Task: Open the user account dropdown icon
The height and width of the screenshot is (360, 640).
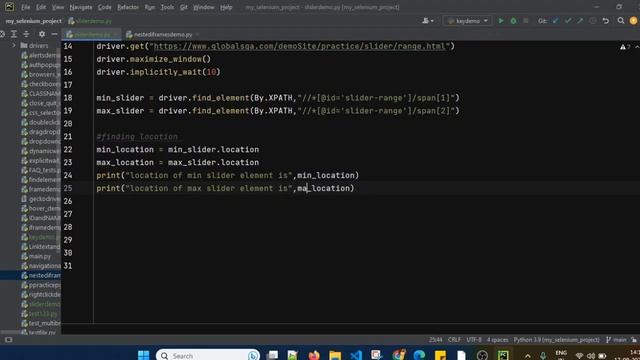Action: tap(428, 21)
